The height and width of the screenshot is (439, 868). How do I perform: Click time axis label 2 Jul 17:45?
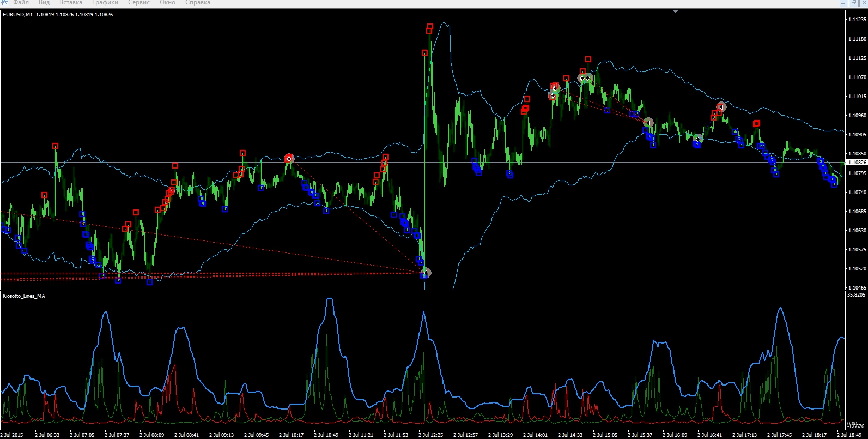(780, 435)
